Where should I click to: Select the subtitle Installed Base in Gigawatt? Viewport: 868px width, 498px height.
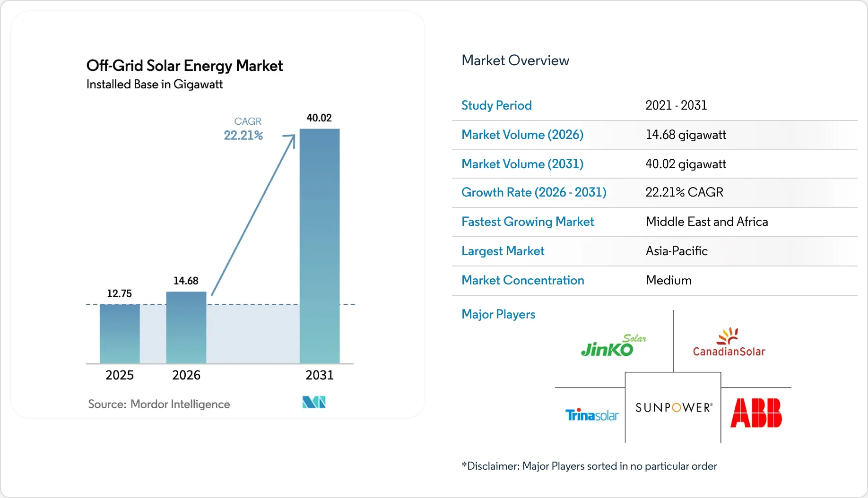[155, 84]
